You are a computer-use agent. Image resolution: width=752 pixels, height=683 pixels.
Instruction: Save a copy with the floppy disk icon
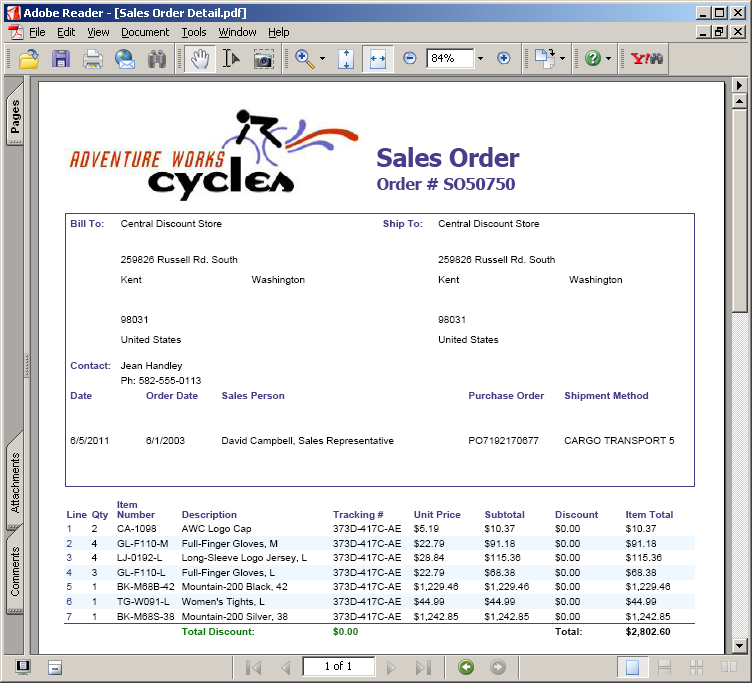pyautogui.click(x=61, y=59)
